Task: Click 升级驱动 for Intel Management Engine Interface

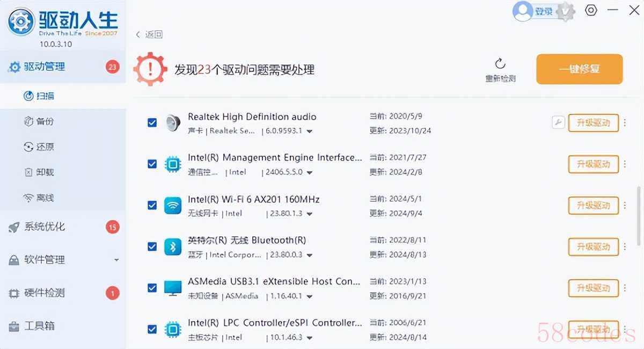Action: (594, 164)
